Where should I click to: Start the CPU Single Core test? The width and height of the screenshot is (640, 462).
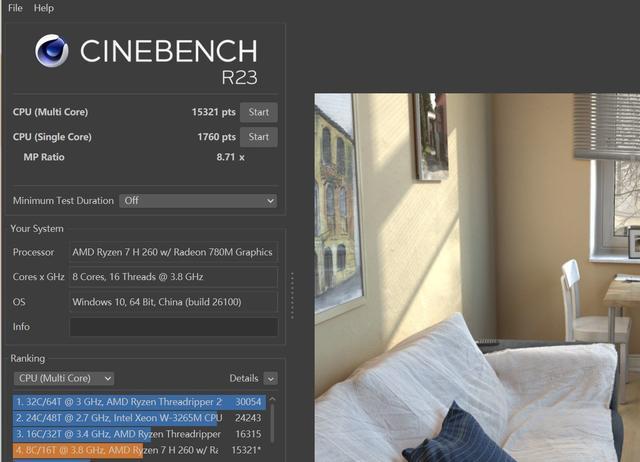pos(259,137)
